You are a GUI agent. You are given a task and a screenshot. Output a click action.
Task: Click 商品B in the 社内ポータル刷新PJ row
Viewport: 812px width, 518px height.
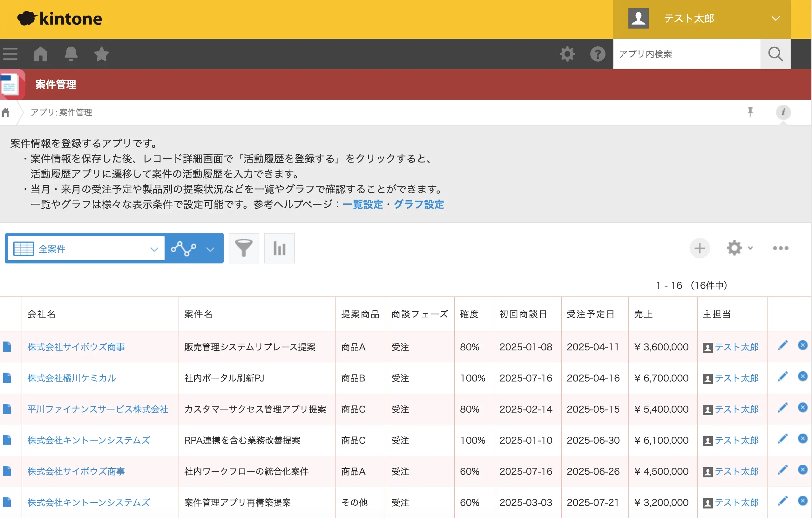353,378
